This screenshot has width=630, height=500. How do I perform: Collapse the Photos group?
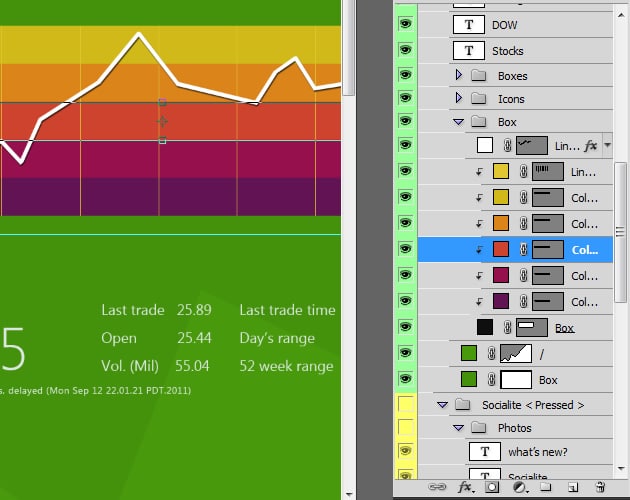coord(458,428)
